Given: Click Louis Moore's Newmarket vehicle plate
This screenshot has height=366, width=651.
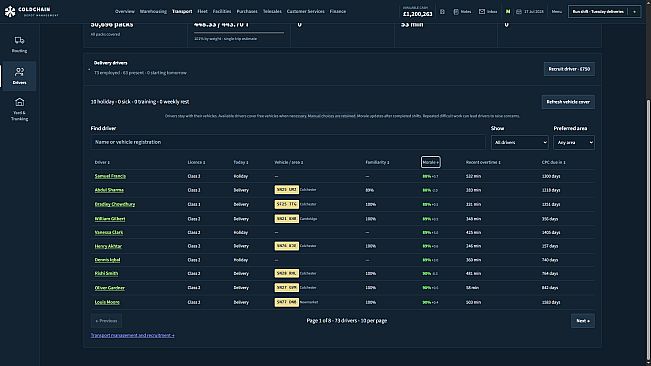Looking at the screenshot, I should 286,302.
